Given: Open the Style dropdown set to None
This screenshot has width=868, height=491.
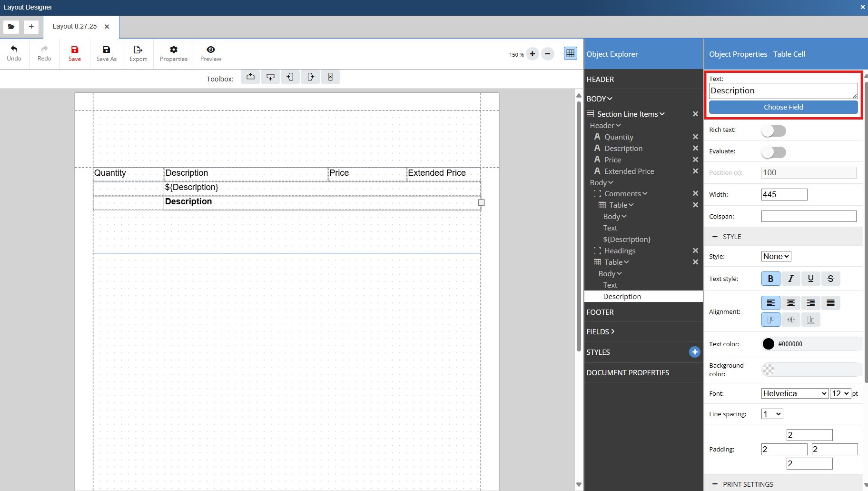Looking at the screenshot, I should click(776, 256).
